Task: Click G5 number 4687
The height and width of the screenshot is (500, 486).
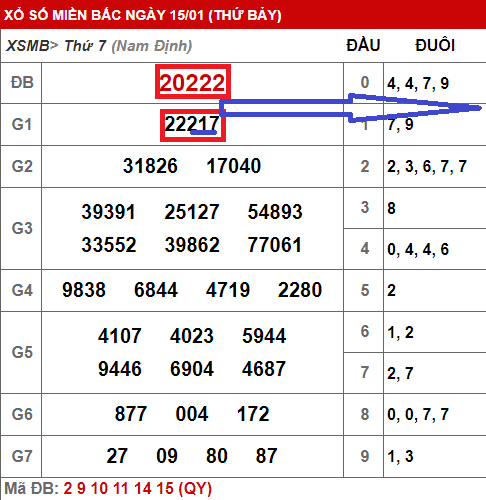Action: click(x=264, y=369)
